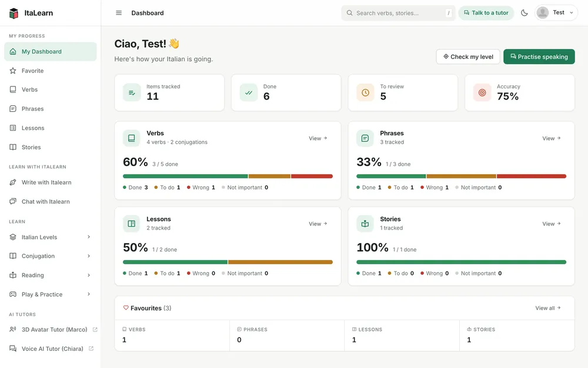Click the Check my level button
This screenshot has height=368, width=588.
pos(468,57)
